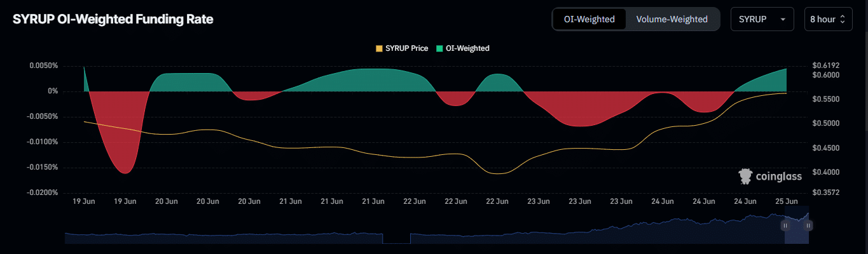Click the 22 Jun price low on yellow line
This screenshot has height=254, width=868.
497,173
